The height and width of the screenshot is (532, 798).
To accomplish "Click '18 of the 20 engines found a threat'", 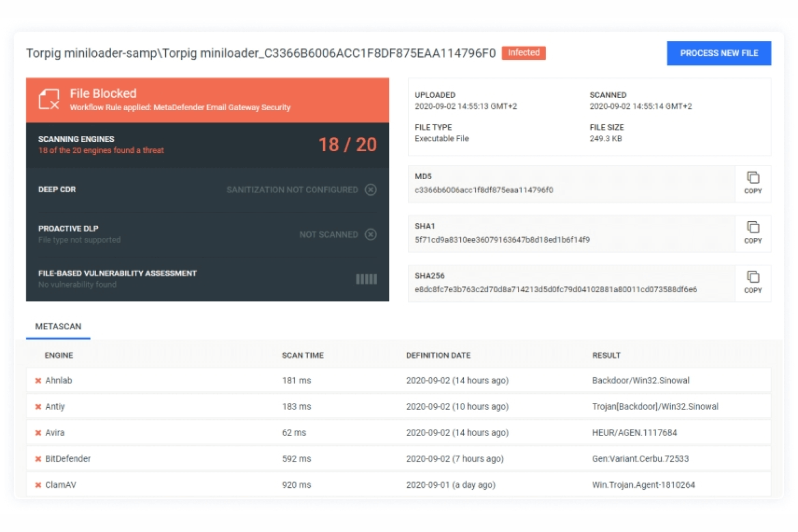I will 101,150.
